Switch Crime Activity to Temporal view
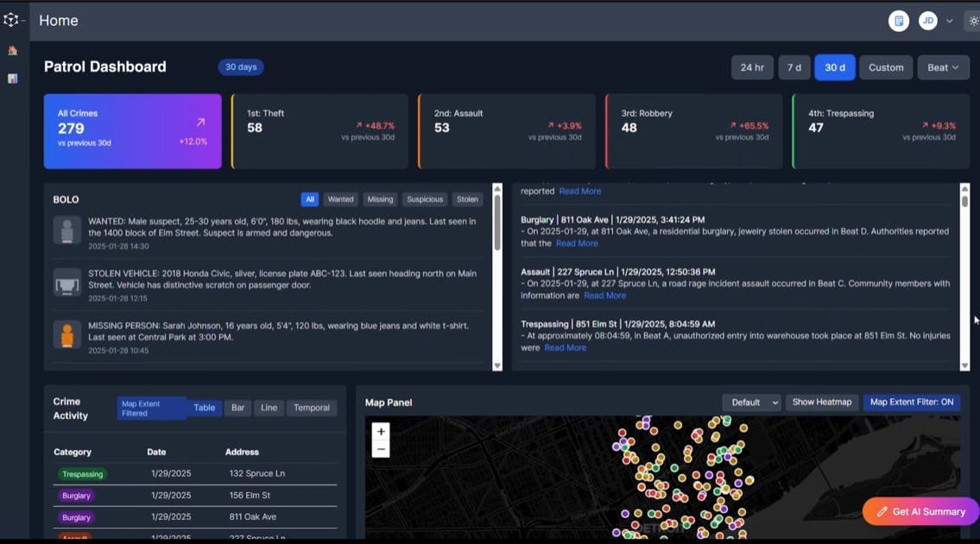 point(311,408)
